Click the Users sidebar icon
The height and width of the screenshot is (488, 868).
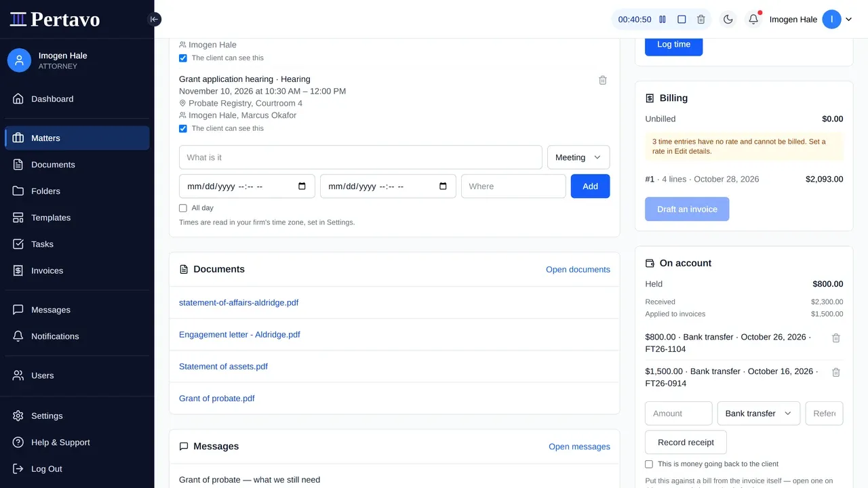pos(18,375)
